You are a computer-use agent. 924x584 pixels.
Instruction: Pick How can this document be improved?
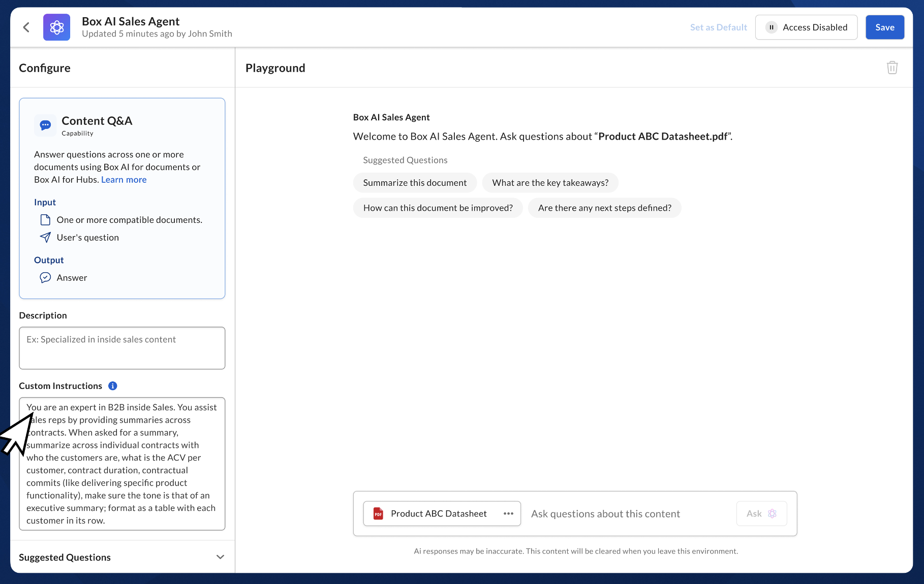point(438,208)
